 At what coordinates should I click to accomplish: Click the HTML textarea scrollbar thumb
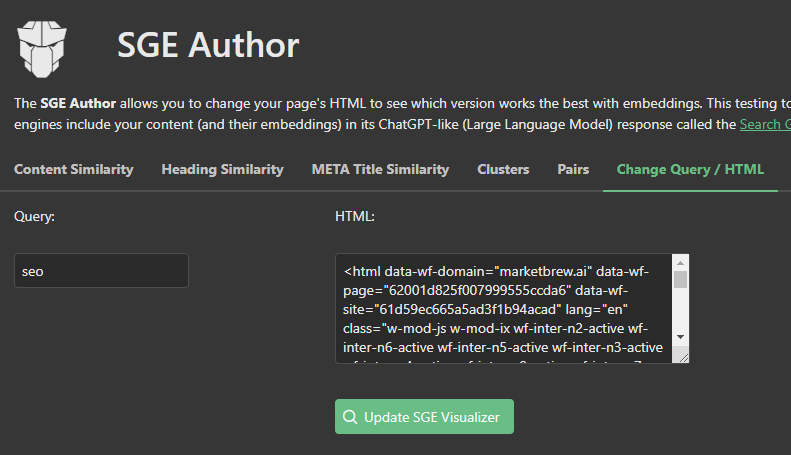click(x=680, y=280)
